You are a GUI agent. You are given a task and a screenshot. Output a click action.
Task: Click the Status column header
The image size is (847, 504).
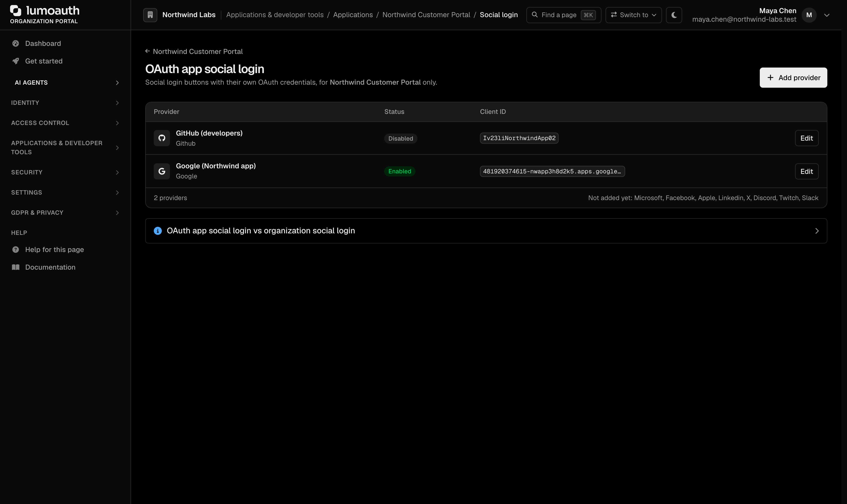point(394,112)
